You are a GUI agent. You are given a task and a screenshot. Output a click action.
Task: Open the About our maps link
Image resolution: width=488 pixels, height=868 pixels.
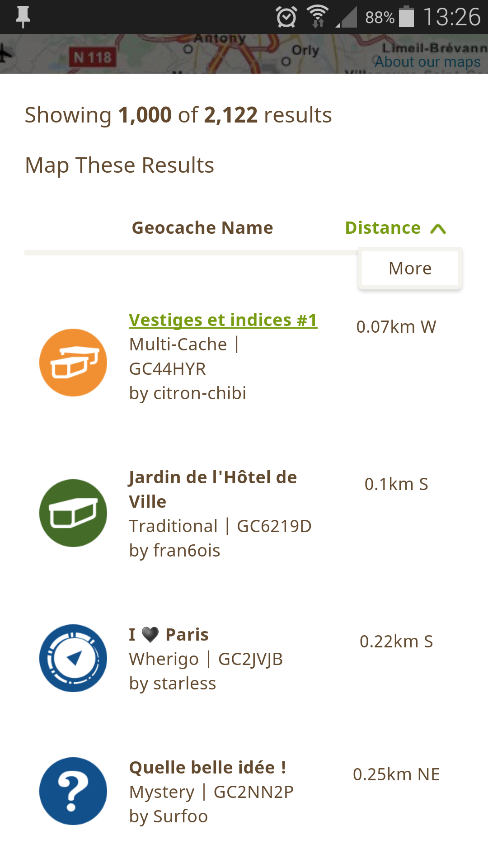(427, 61)
